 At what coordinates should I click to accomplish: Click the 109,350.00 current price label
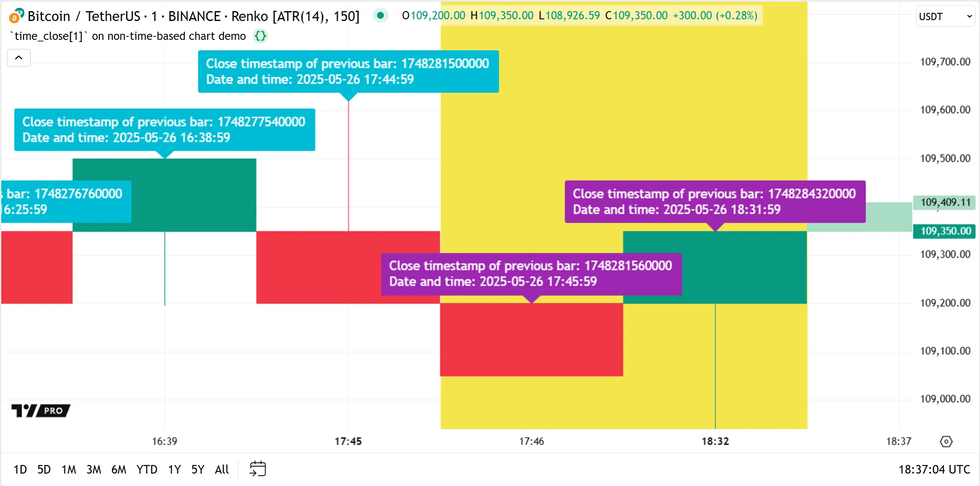point(945,231)
